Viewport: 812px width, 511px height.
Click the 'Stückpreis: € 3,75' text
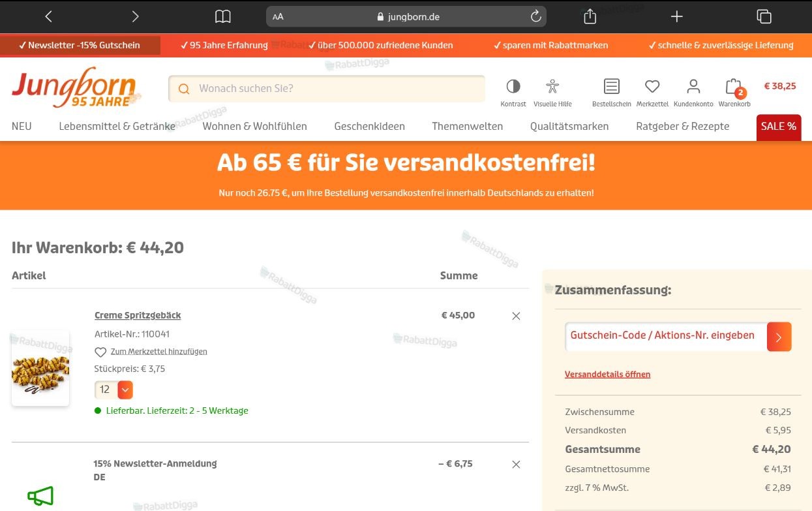[x=130, y=369]
